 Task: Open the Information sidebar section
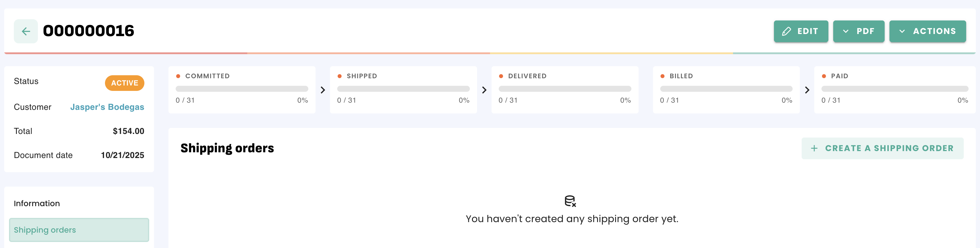coord(37,203)
